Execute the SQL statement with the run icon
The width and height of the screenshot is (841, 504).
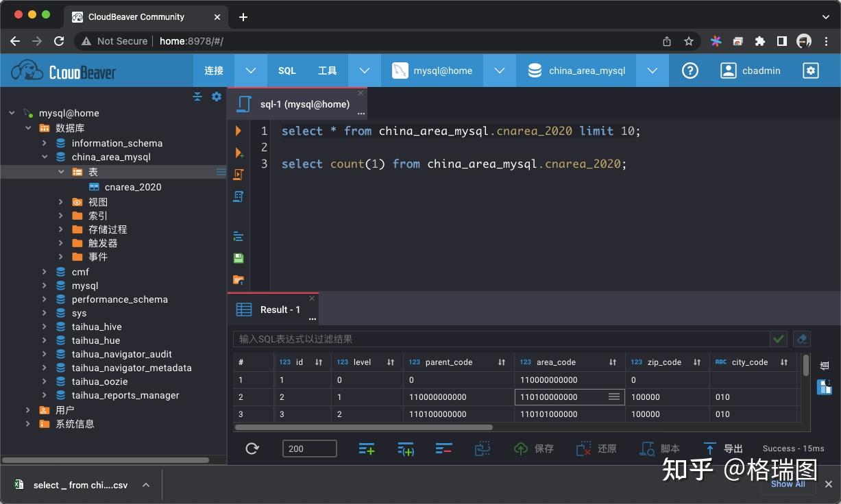point(239,131)
